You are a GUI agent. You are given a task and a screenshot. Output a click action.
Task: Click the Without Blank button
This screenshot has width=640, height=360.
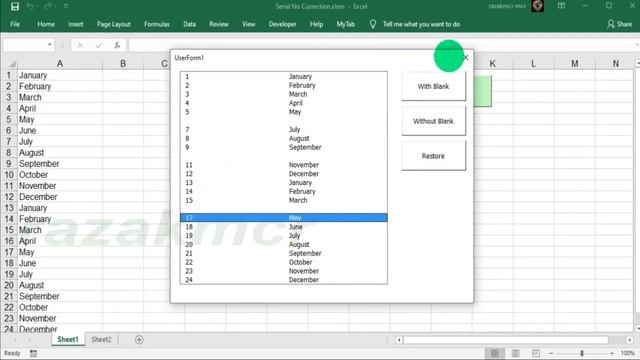(433, 121)
